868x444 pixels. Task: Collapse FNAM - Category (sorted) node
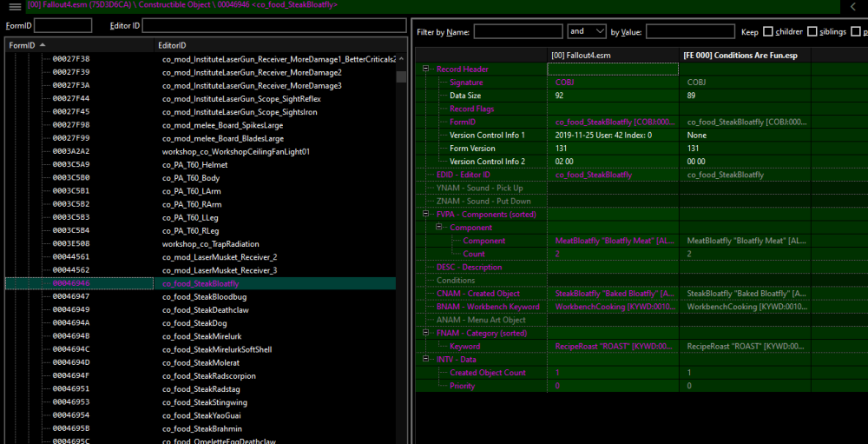(425, 333)
